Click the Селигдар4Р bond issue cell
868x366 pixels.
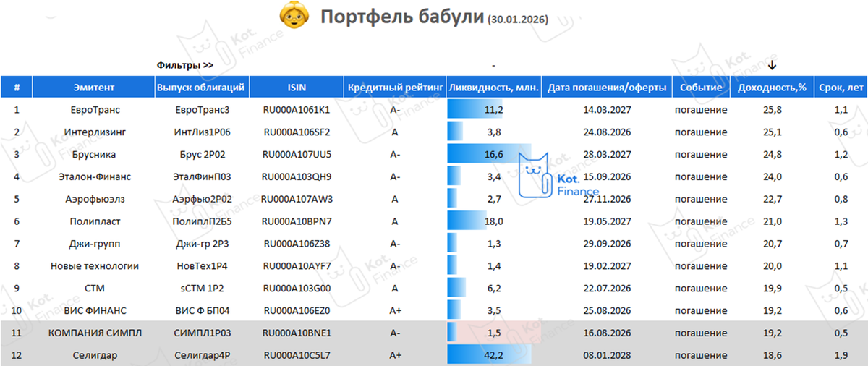click(x=202, y=354)
